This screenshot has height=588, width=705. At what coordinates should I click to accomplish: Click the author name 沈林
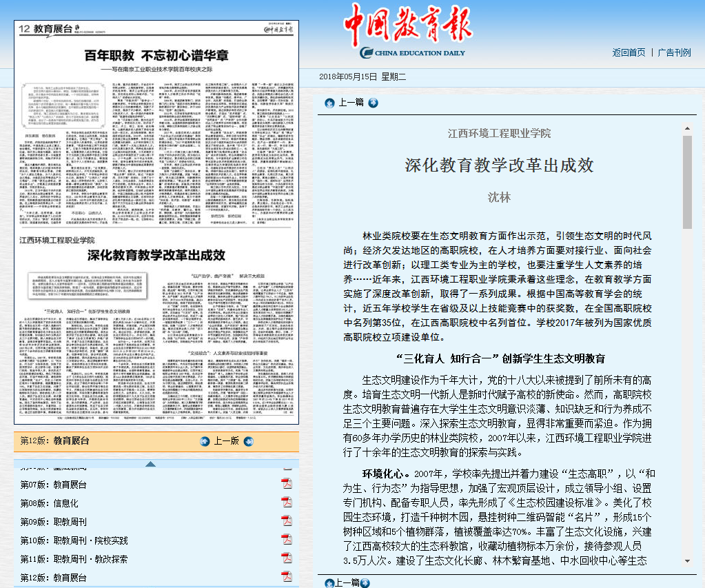click(x=499, y=198)
